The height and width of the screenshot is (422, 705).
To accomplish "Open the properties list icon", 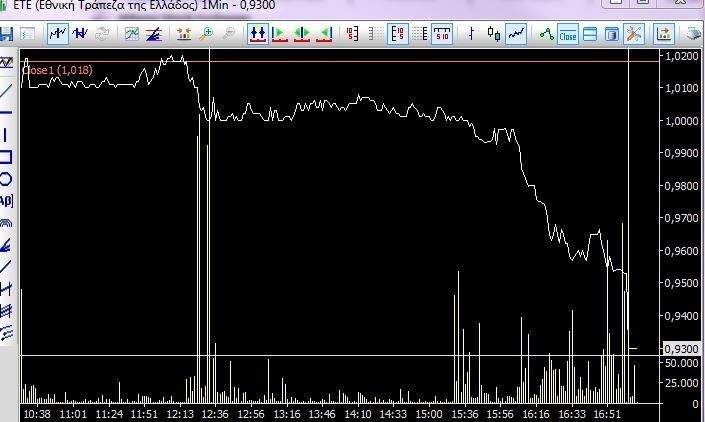I will (28, 34).
